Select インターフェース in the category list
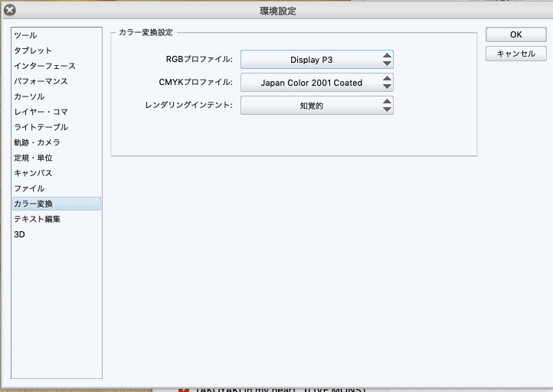The width and height of the screenshot is (553, 392). pos(57,66)
